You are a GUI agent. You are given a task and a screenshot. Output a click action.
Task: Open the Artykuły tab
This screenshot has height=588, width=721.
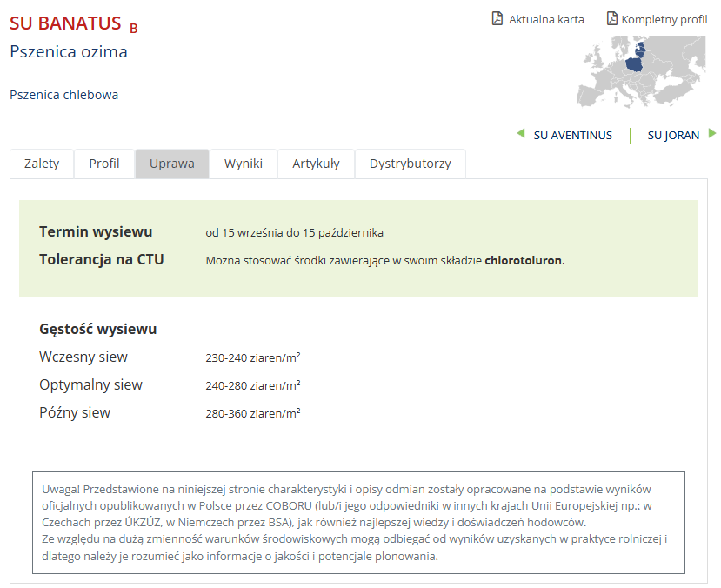316,164
